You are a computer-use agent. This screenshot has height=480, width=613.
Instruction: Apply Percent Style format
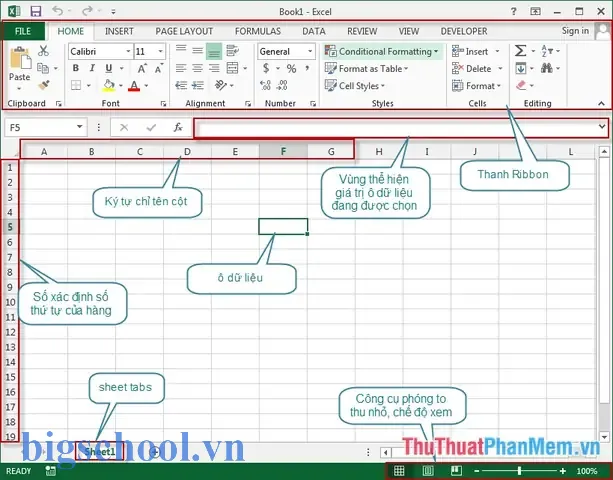[x=291, y=68]
